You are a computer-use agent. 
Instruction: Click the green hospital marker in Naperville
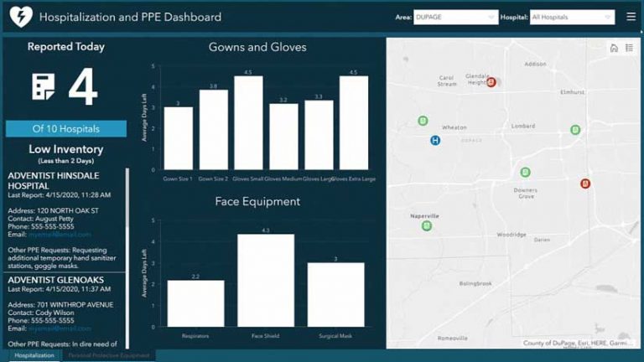click(427, 225)
